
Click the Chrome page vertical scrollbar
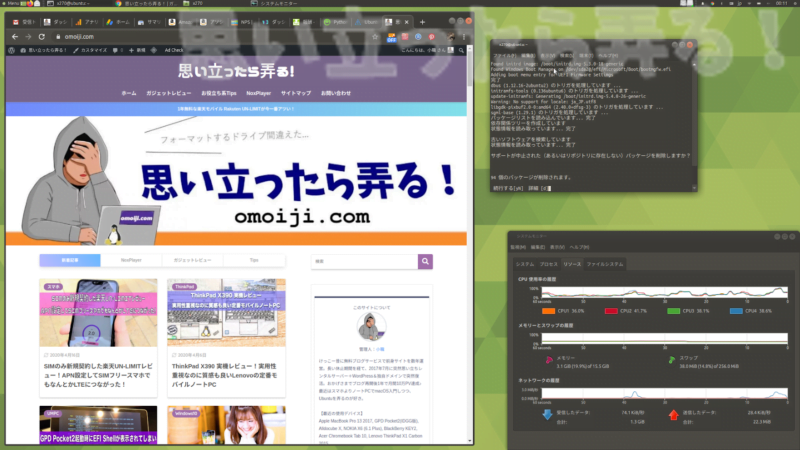click(x=470, y=245)
